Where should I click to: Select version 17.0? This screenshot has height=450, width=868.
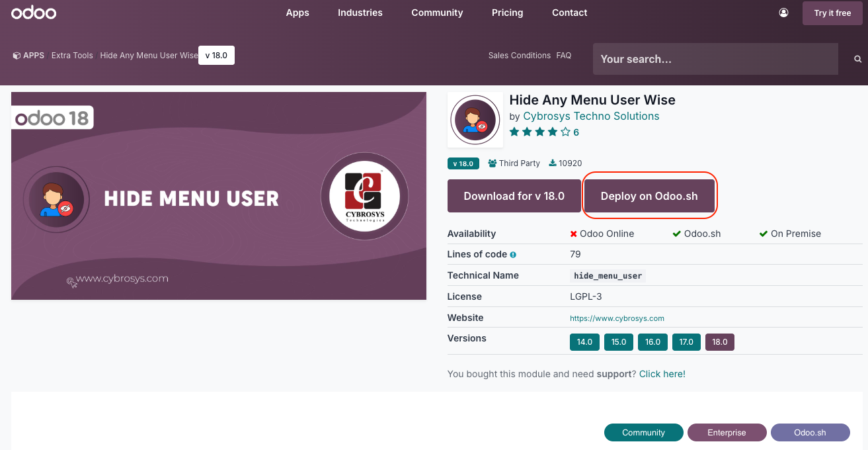tap(686, 342)
